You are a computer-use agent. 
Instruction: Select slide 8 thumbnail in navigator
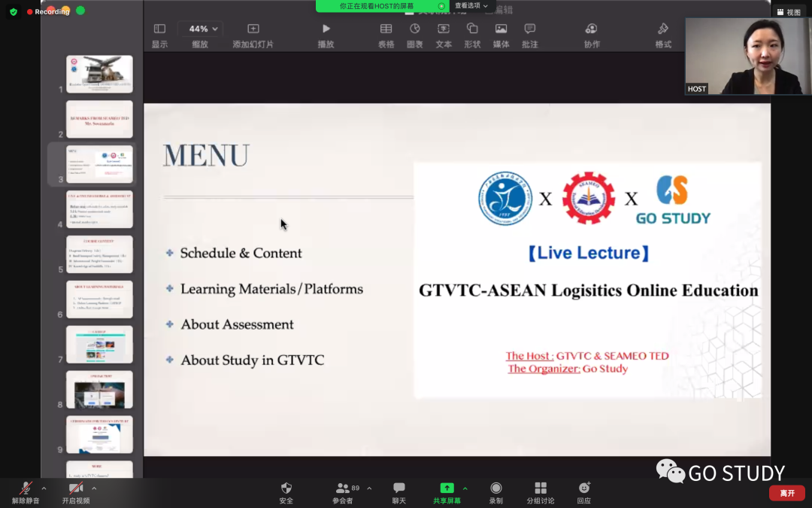pyautogui.click(x=99, y=390)
